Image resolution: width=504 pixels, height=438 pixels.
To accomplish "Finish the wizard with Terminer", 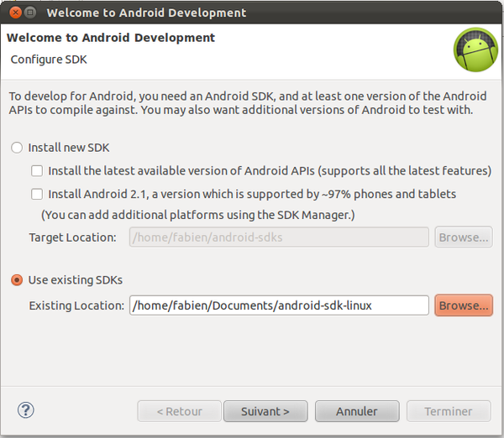I will coord(449,411).
